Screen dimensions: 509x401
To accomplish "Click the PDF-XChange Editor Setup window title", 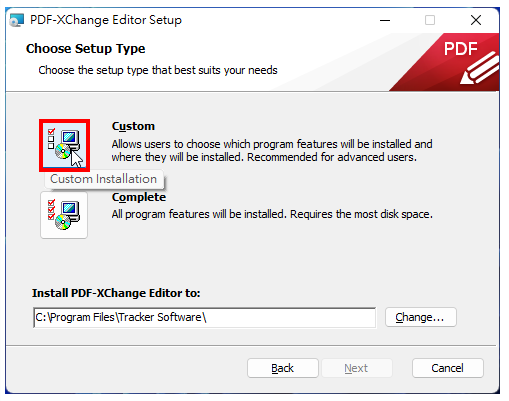I will pyautogui.click(x=106, y=20).
